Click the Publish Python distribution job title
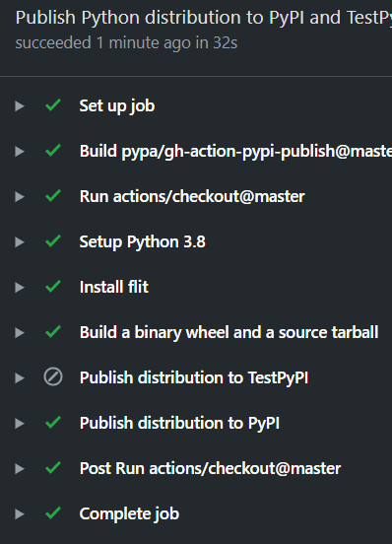The width and height of the screenshot is (392, 544). (204, 18)
